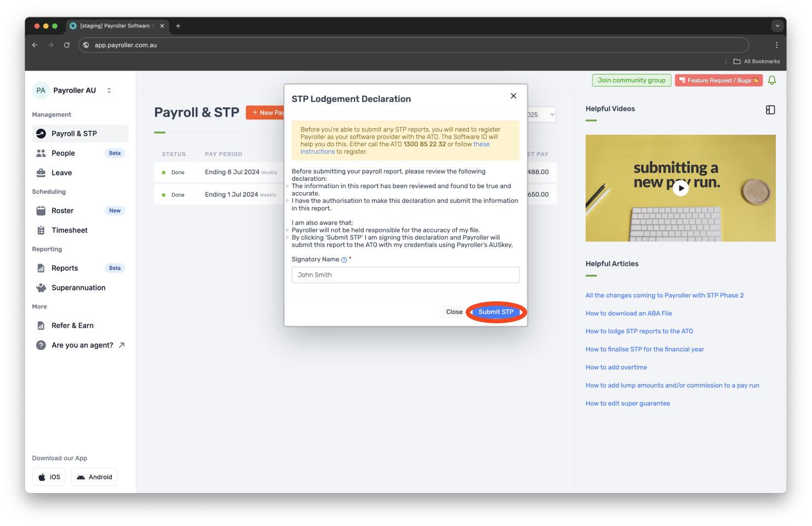Click the agent question mark icon

pyautogui.click(x=41, y=345)
